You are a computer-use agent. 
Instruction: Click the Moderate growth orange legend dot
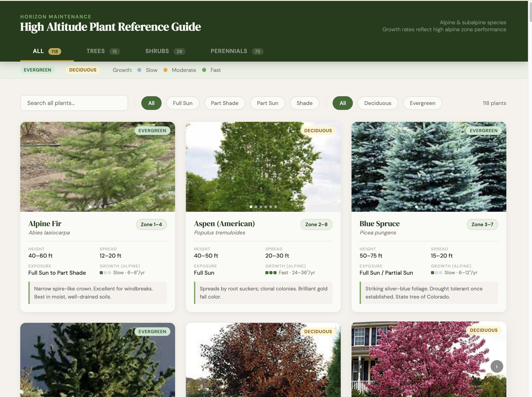(x=165, y=70)
